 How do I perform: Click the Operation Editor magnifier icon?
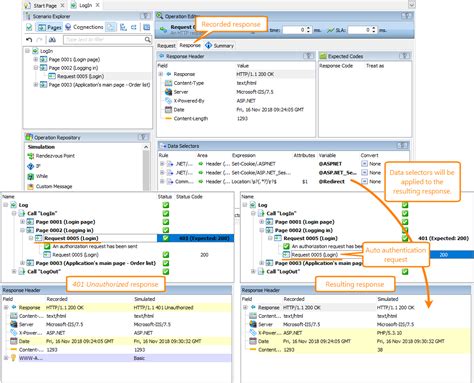(x=160, y=16)
